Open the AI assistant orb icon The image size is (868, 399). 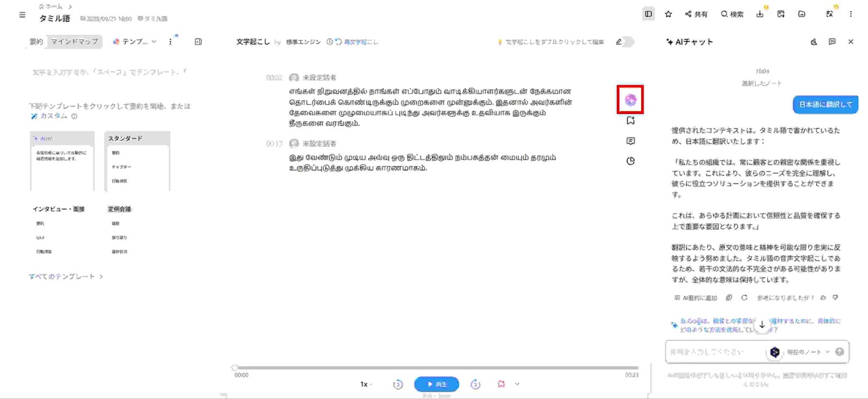(x=630, y=100)
